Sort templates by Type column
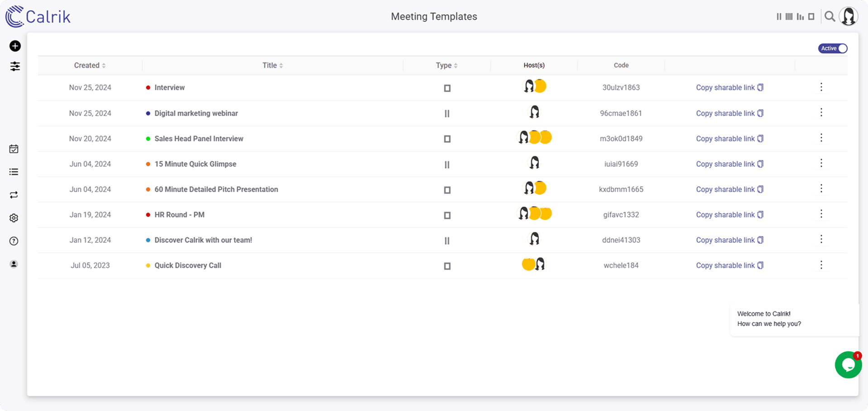This screenshot has height=411, width=868. [x=446, y=65]
